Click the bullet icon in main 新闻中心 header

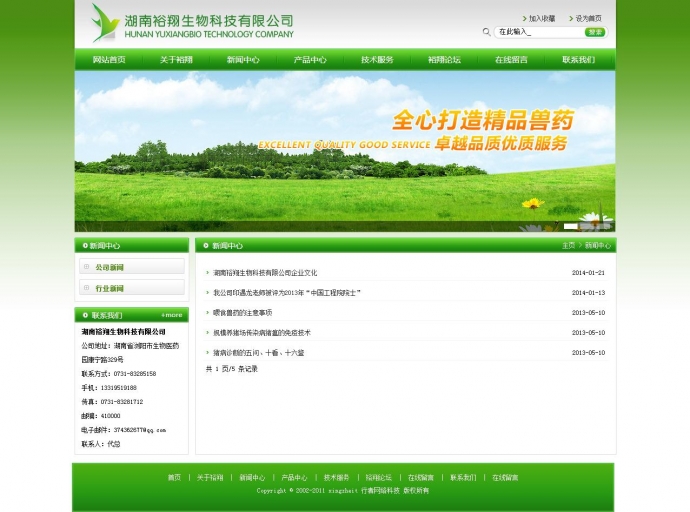point(206,245)
